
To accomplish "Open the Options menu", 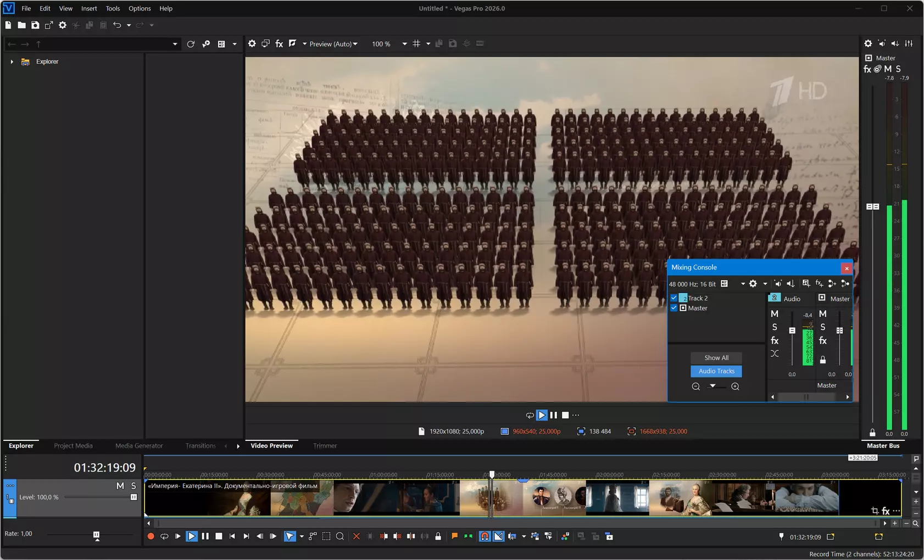I will click(140, 8).
